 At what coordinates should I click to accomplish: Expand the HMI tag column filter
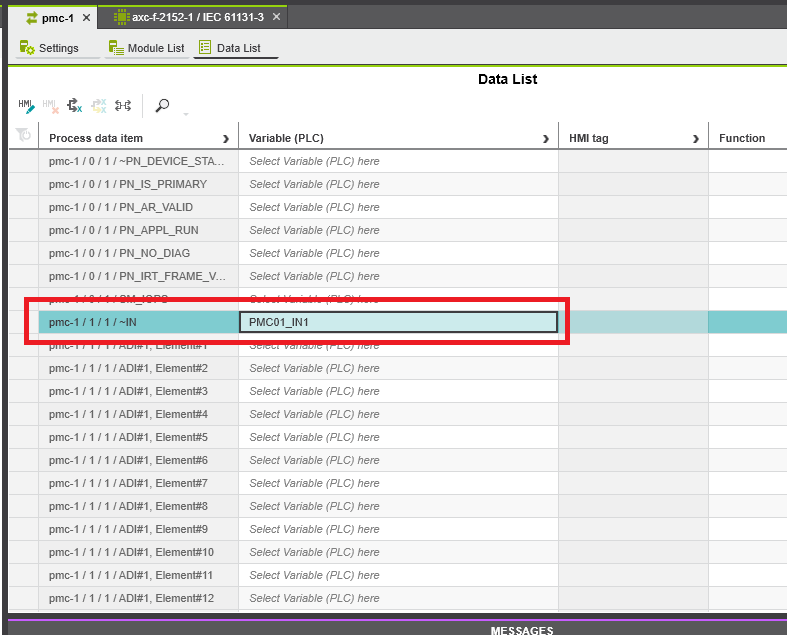(695, 139)
